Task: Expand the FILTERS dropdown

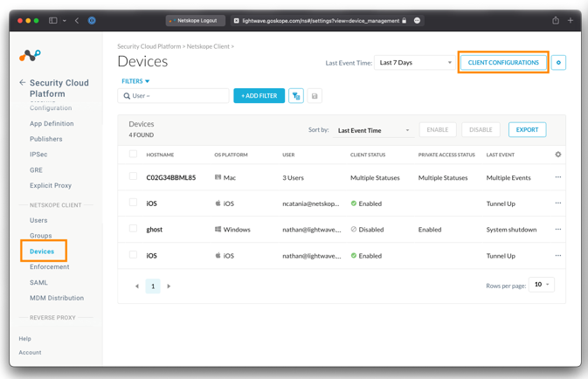Action: [135, 81]
